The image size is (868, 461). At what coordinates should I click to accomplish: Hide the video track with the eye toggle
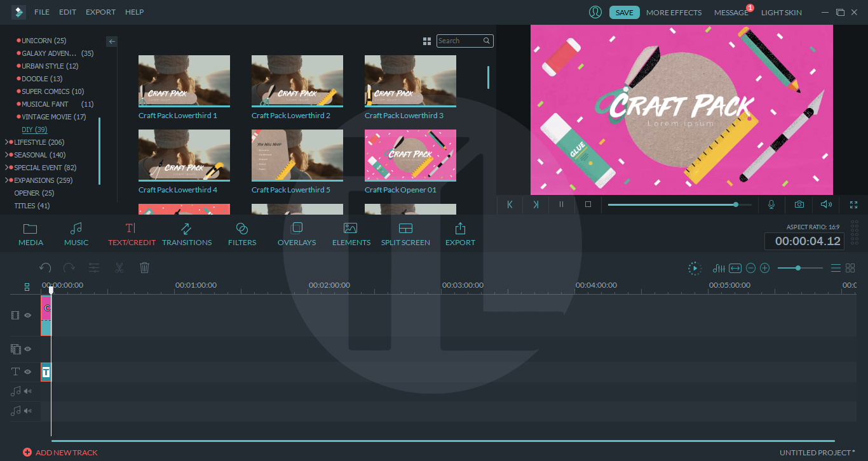27,315
